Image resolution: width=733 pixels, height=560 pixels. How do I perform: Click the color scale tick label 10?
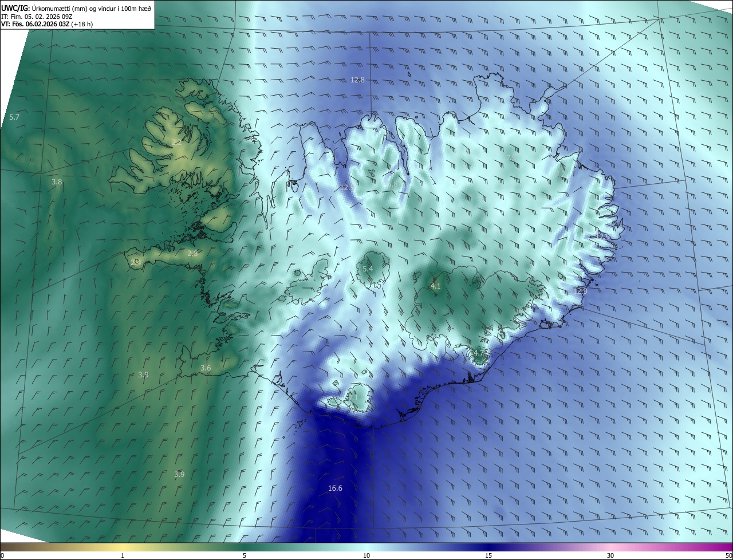point(366,555)
